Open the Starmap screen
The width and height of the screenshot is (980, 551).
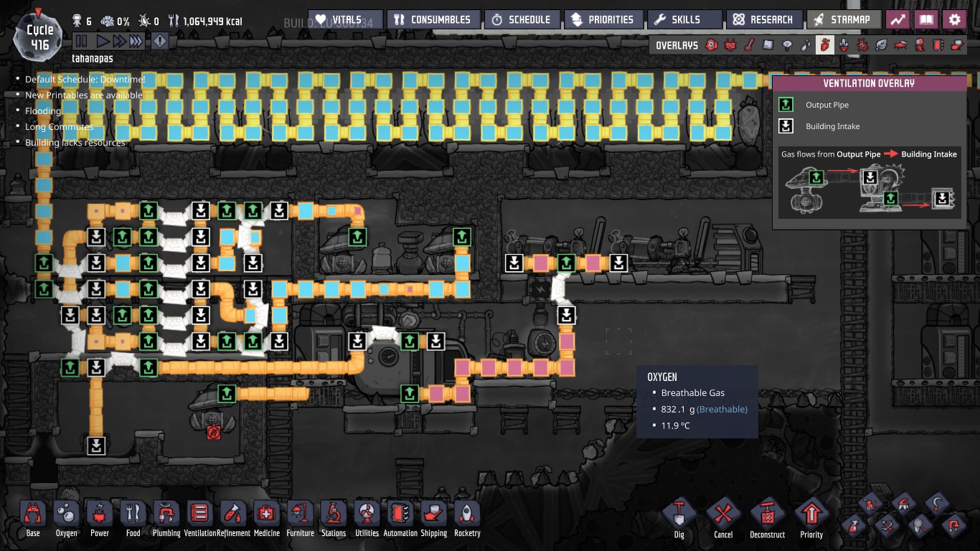tap(844, 19)
